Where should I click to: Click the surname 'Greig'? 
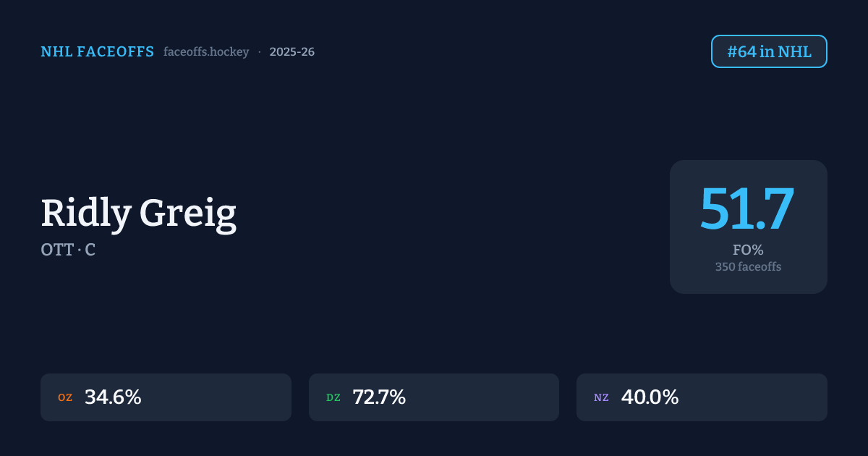[x=187, y=214]
